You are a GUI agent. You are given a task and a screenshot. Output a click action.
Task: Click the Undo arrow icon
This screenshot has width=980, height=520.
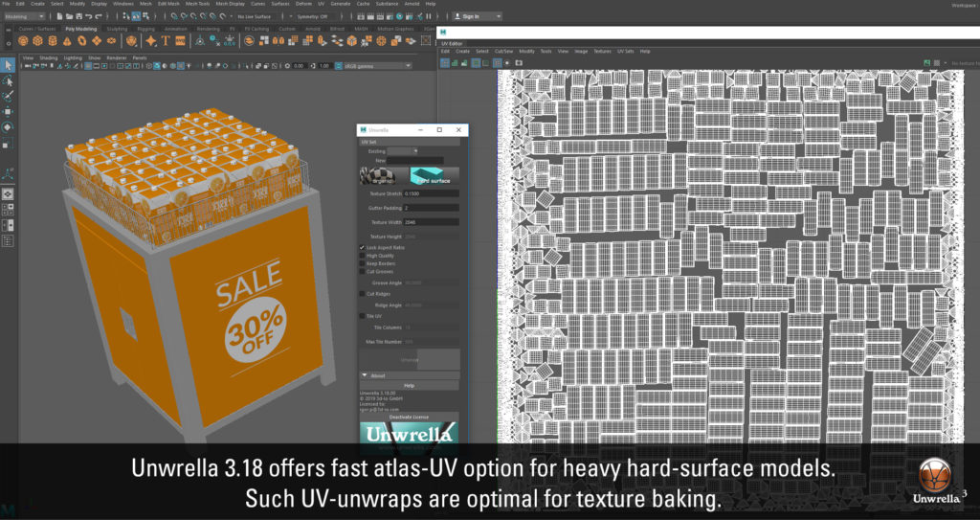point(88,16)
